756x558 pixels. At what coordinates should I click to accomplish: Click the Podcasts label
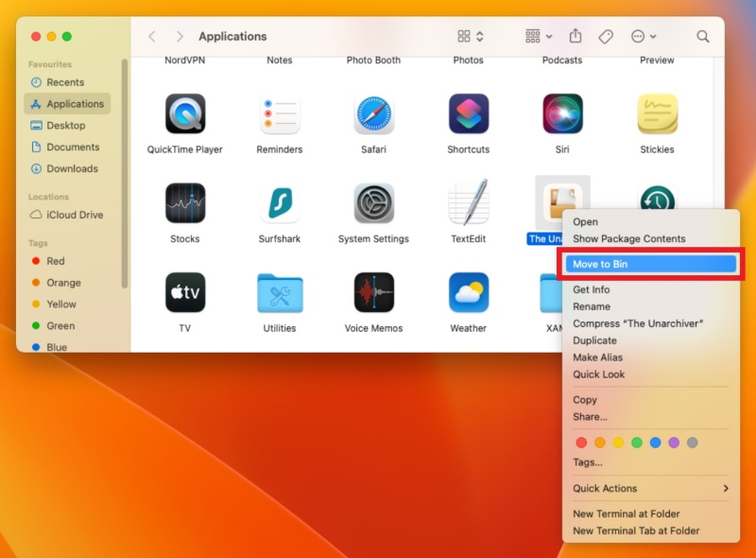(562, 61)
